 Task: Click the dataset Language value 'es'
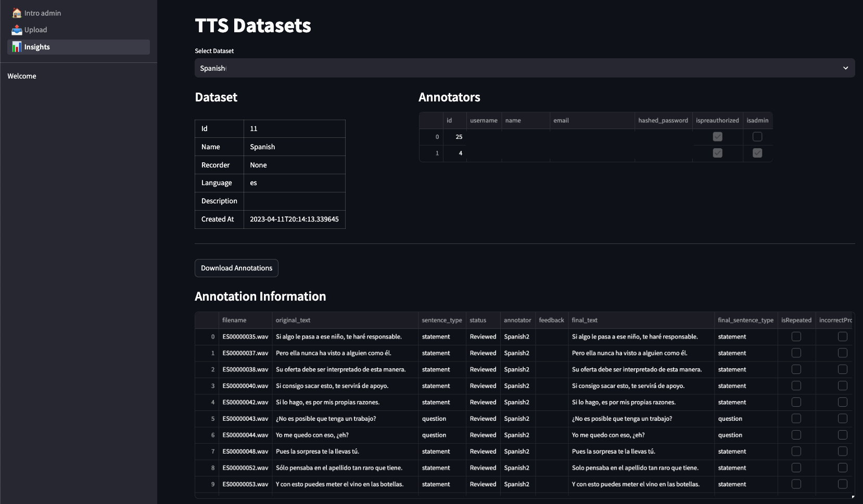pos(253,183)
